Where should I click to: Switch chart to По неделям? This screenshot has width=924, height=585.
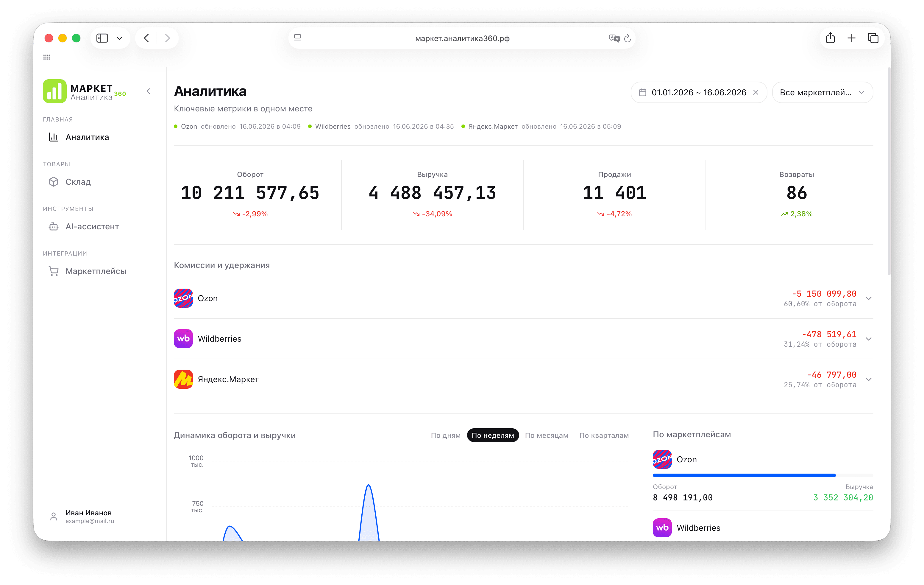(x=493, y=435)
